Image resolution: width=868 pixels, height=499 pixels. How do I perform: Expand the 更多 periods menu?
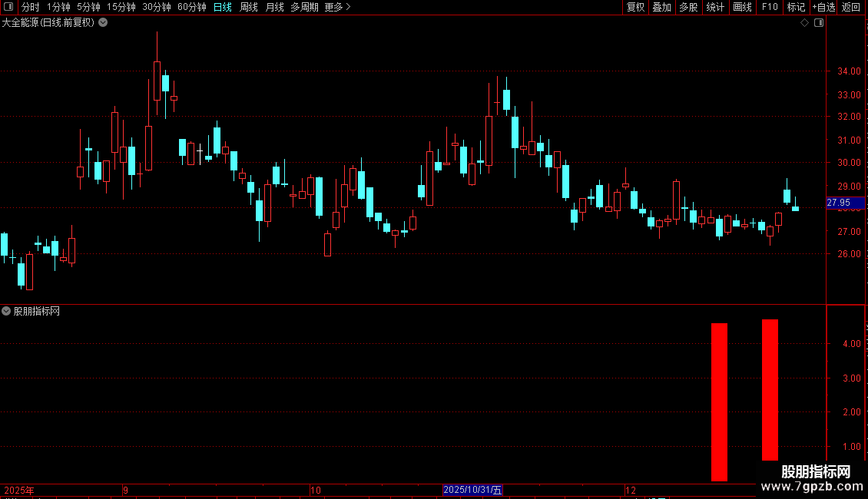point(338,7)
